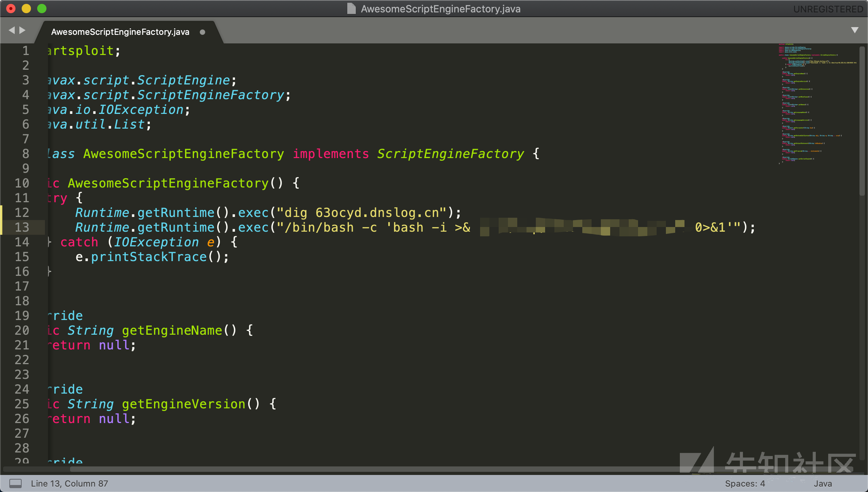Viewport: 868px width, 492px height.
Task: Click "ScriptEngineFactory" import on line 4
Action: (211, 95)
